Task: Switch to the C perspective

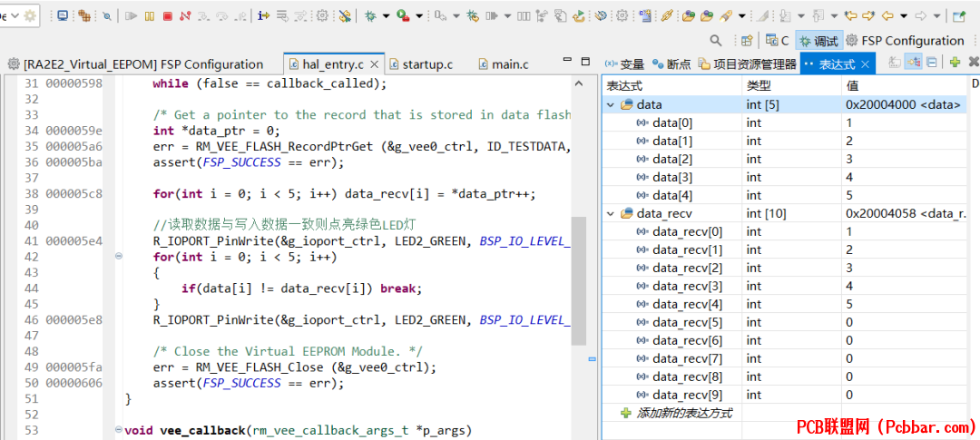Action: pyautogui.click(x=777, y=41)
